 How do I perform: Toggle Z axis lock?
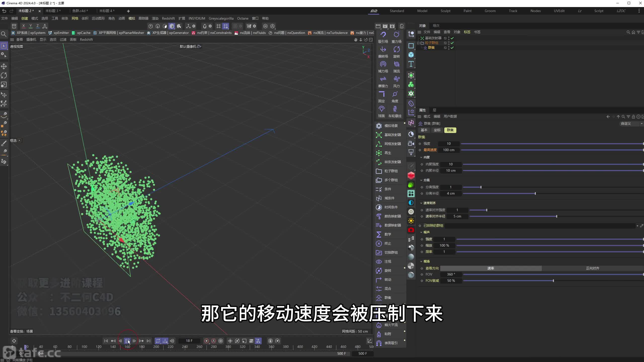pos(37,26)
